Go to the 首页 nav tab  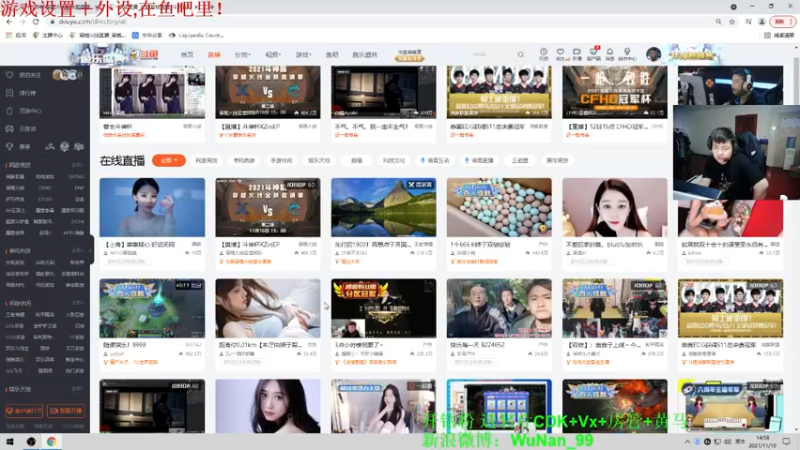[187, 55]
